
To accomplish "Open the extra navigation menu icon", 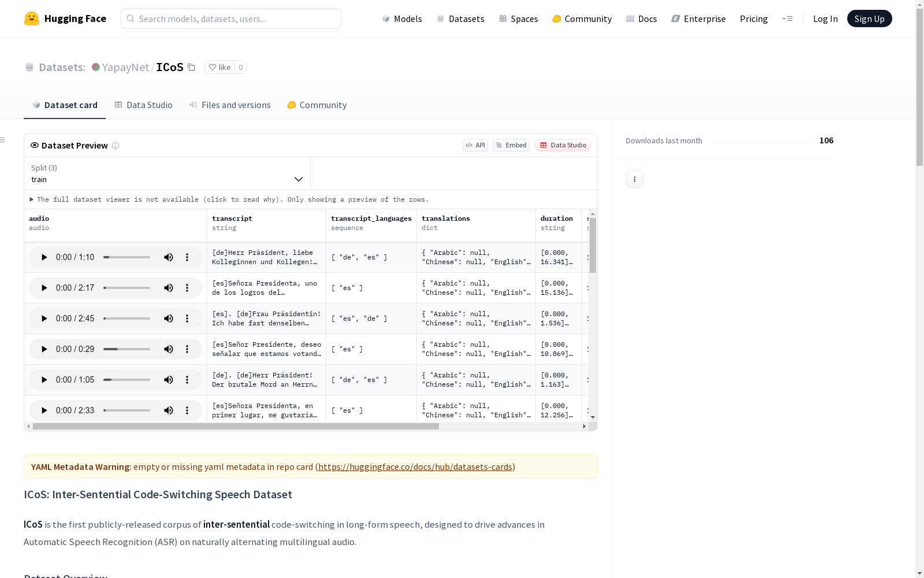I will (787, 18).
